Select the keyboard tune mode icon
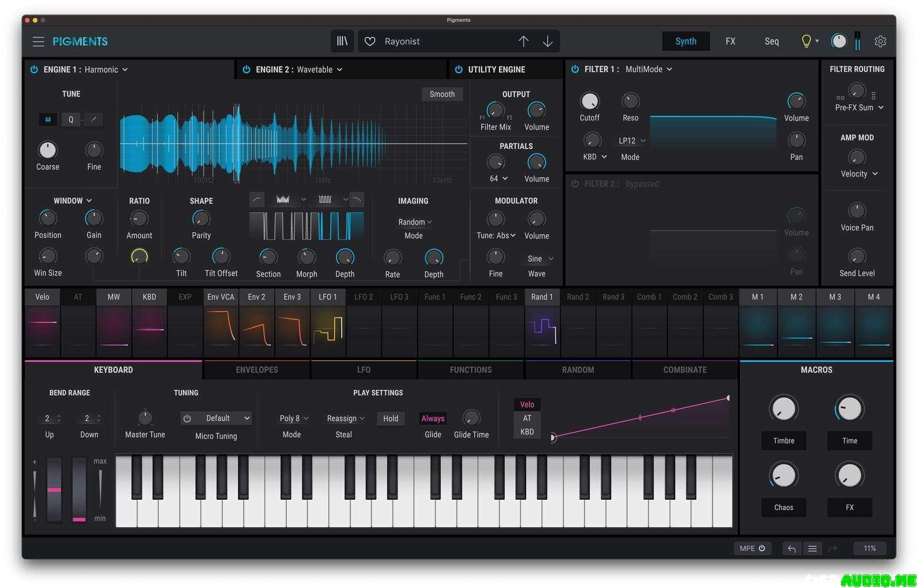 coord(48,119)
